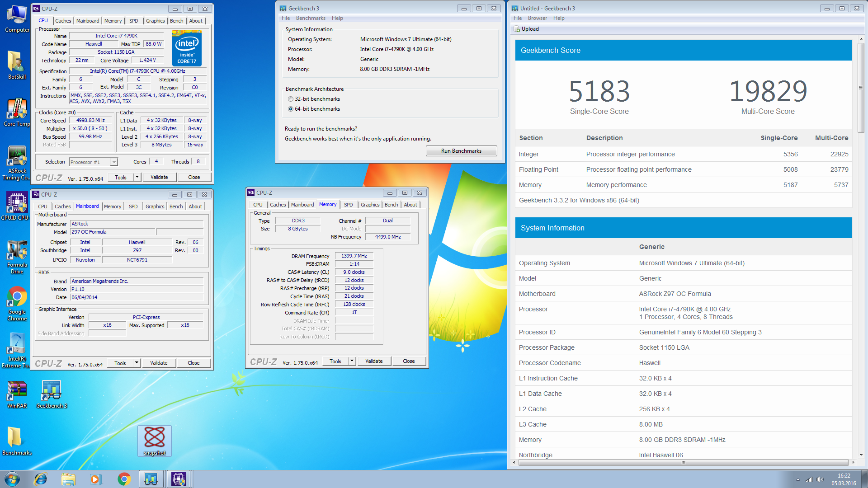This screenshot has width=868, height=488.
Task: Click Tools button in Mainboard CPU-Z window
Action: [120, 363]
